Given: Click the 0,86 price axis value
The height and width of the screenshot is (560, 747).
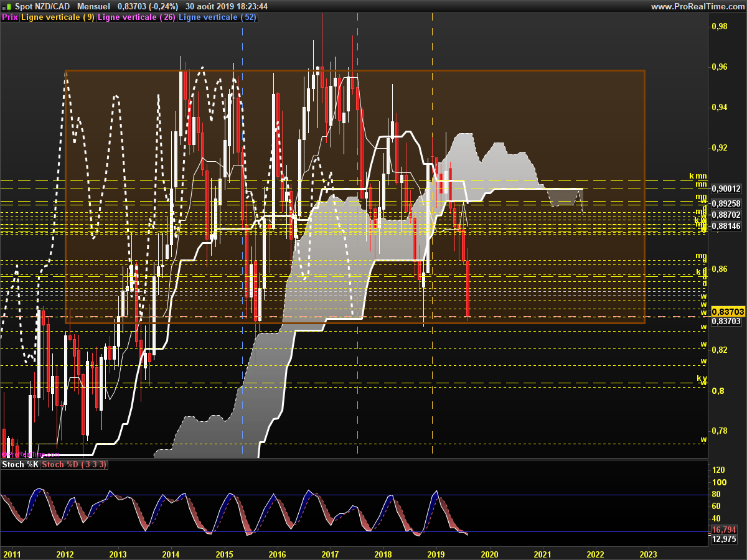Looking at the screenshot, I should 719,269.
